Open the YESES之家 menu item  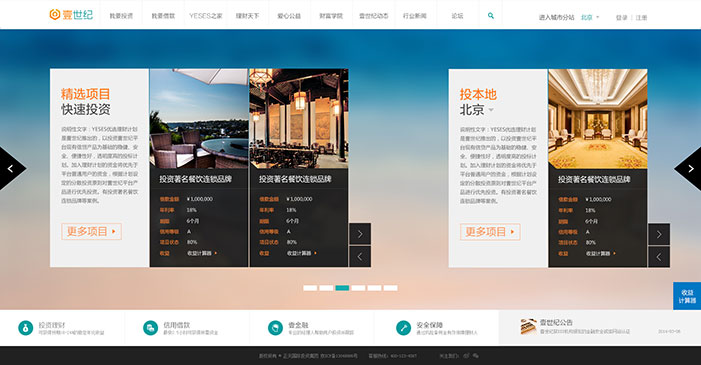click(206, 16)
